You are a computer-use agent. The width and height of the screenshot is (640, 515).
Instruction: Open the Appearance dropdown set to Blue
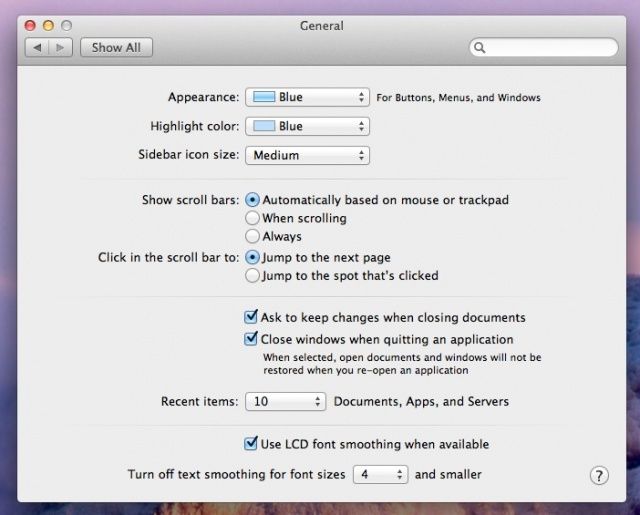(307, 98)
